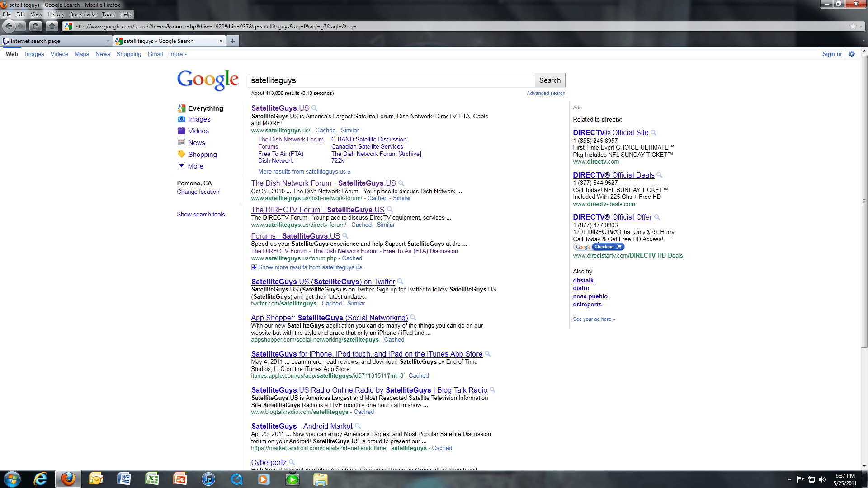Screen dimensions: 868x488
Task: Bookmark page using the star icon
Action: [x=853, y=26]
